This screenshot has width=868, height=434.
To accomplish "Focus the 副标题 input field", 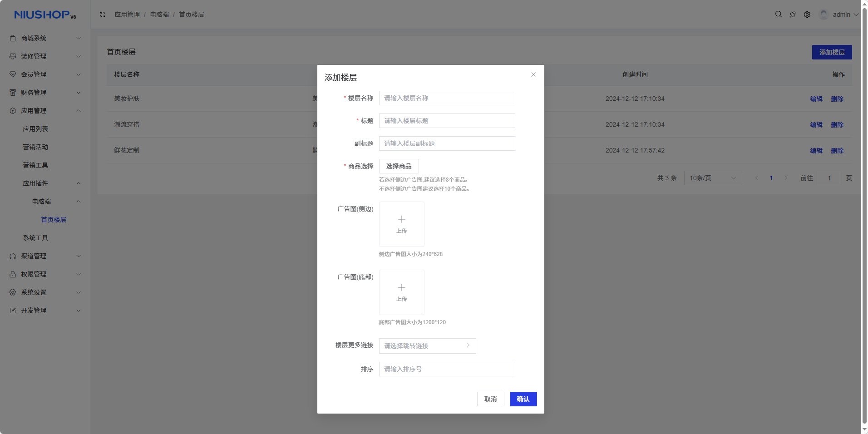I will (447, 143).
